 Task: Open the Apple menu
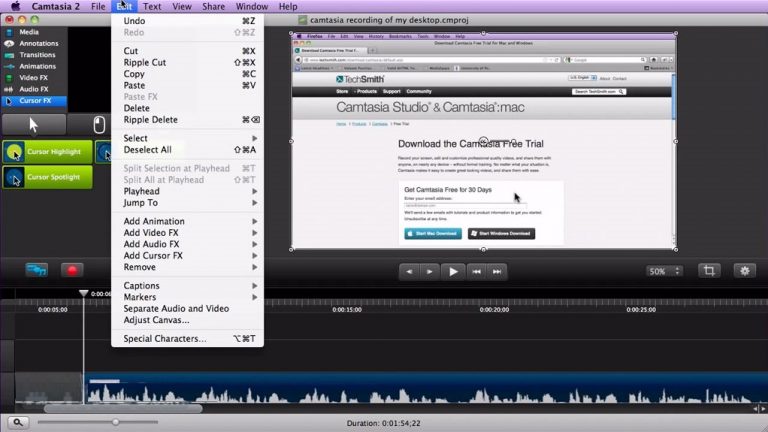coord(16,6)
